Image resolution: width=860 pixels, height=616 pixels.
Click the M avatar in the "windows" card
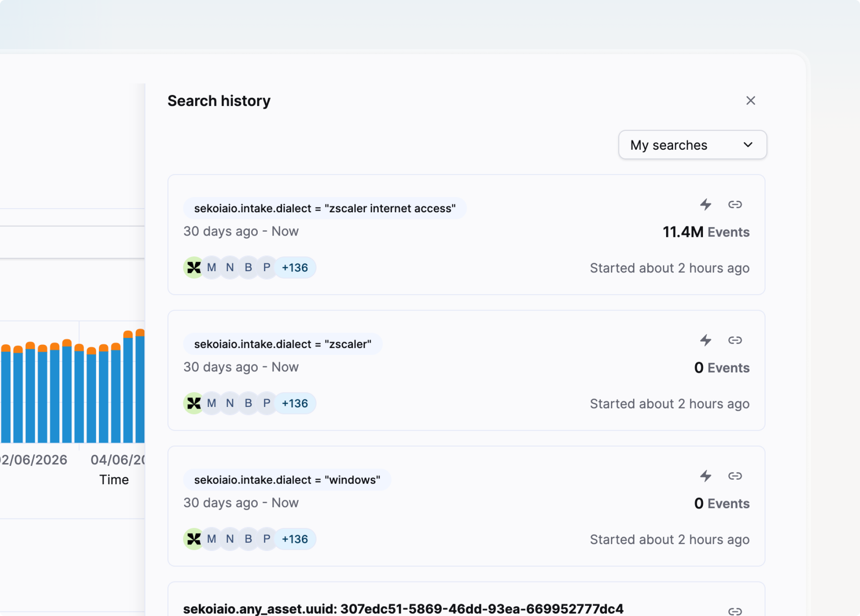211,539
